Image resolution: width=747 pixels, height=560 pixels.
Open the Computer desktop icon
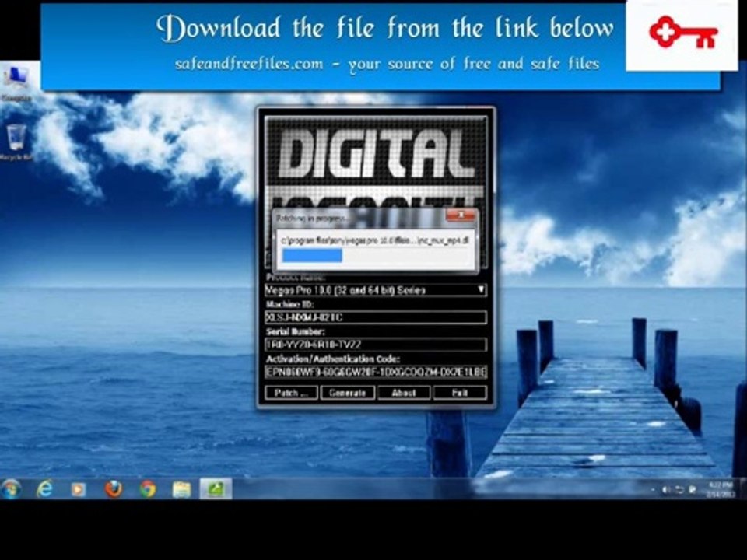16,83
